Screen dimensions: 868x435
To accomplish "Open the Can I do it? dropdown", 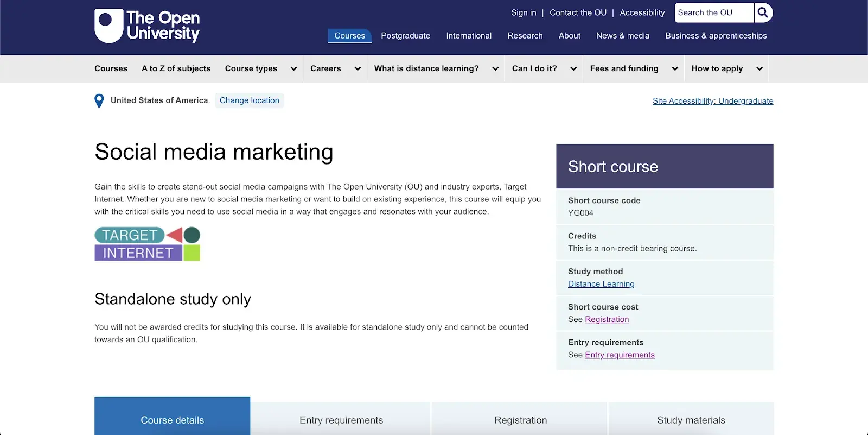I will point(573,69).
